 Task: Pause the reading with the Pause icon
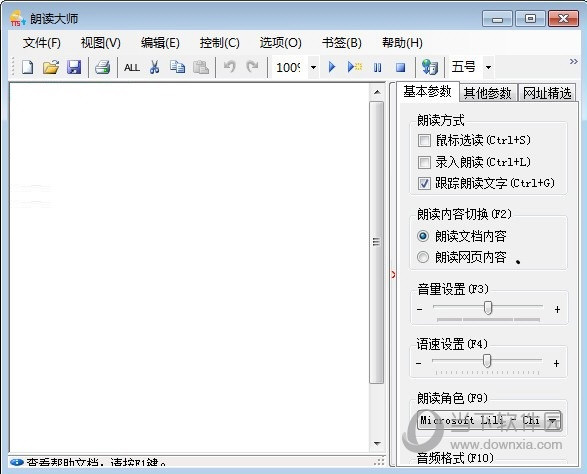click(x=377, y=67)
